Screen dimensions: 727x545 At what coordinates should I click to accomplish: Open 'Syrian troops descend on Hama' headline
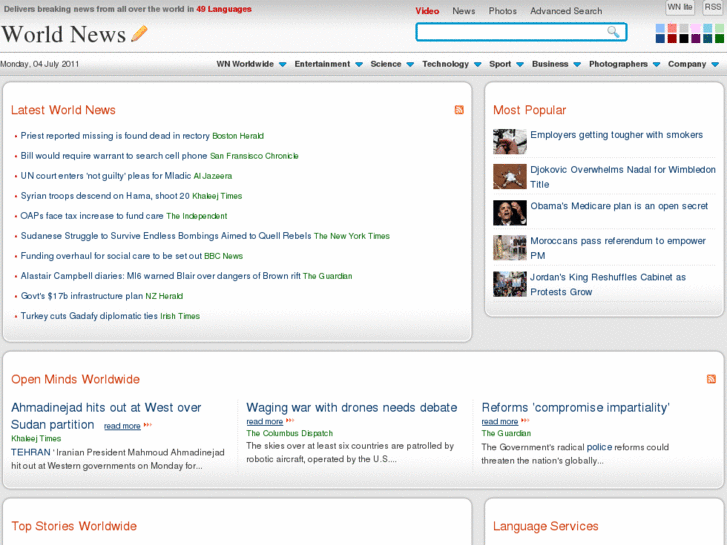[x=105, y=196]
